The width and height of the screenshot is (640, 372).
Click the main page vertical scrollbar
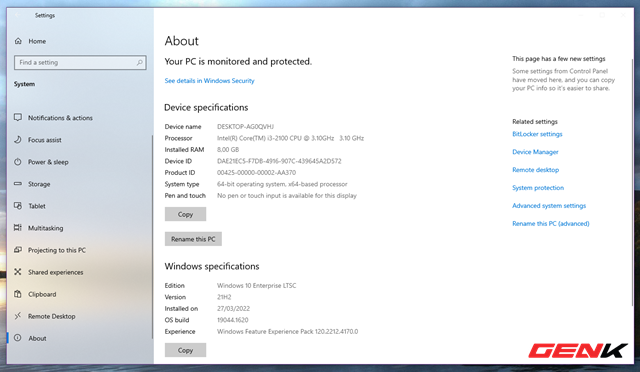click(633, 182)
